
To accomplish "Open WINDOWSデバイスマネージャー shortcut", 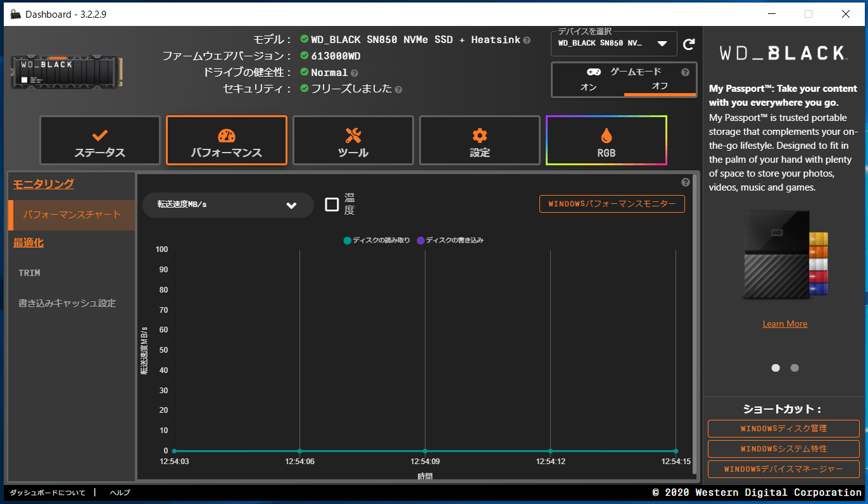I will click(784, 469).
